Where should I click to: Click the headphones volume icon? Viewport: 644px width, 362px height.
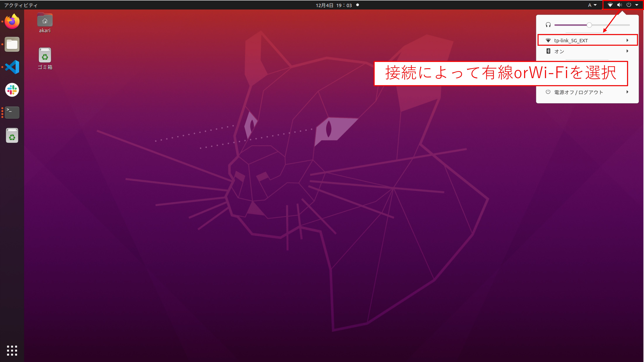click(x=548, y=25)
